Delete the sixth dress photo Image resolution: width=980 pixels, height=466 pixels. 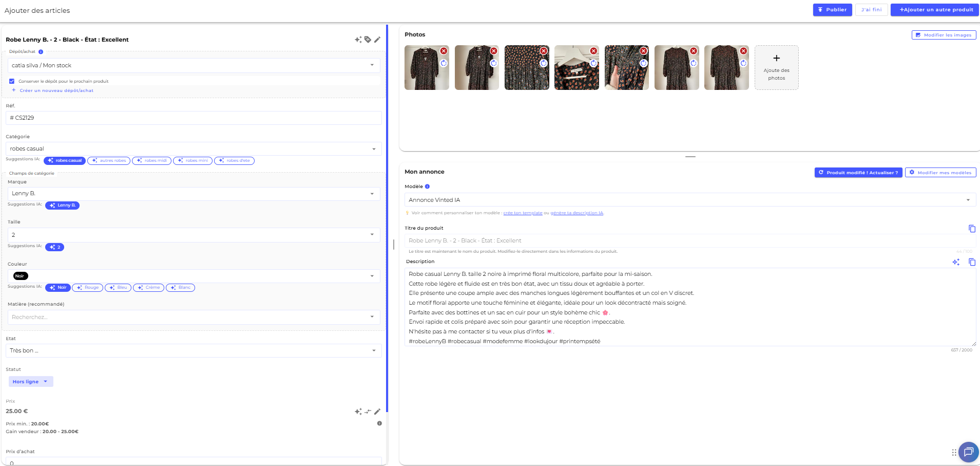(x=694, y=51)
